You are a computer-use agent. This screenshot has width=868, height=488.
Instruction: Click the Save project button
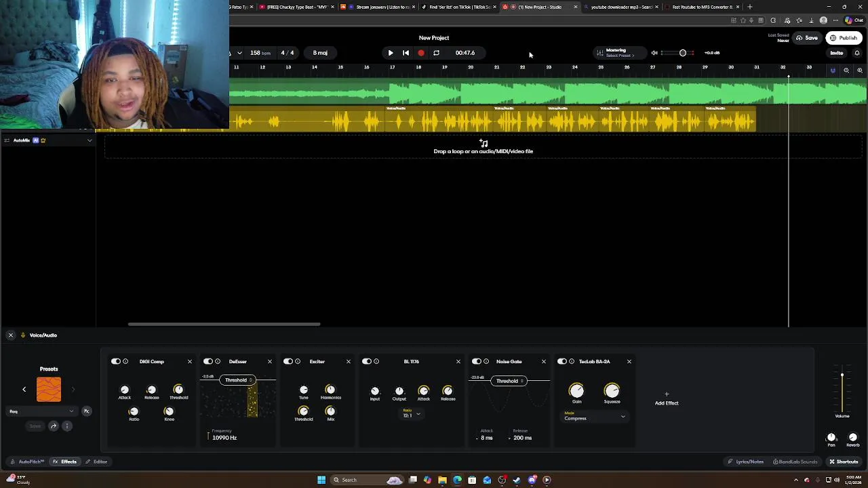(807, 38)
